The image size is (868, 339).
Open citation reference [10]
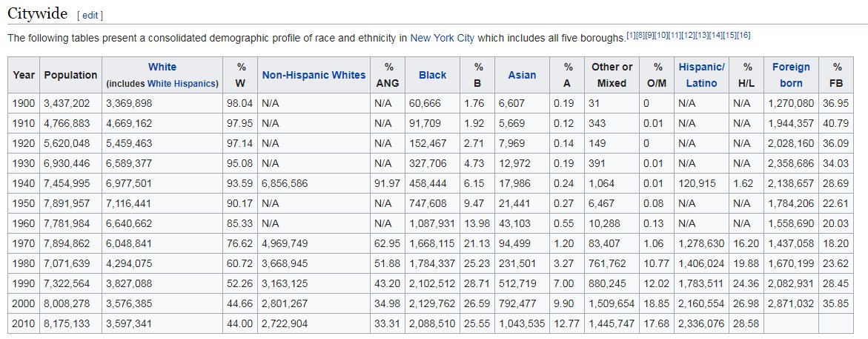click(660, 36)
